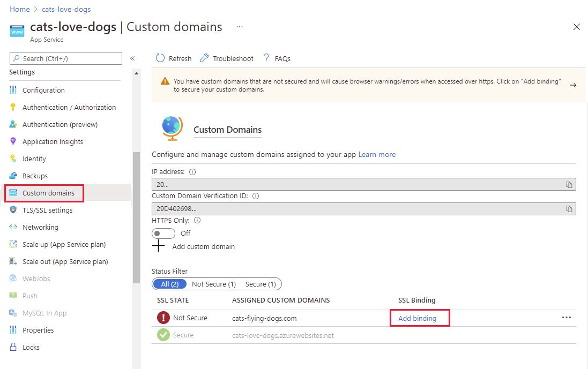
Task: Click the WebJobs icon
Action: tap(13, 278)
